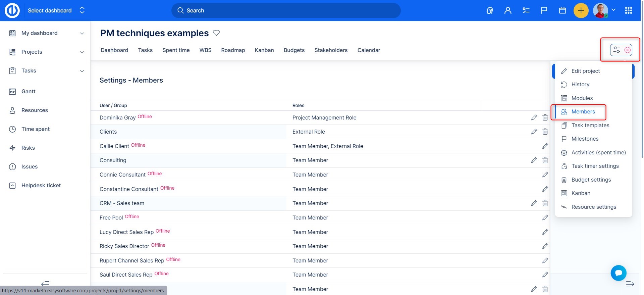
Task: Click the yellow plus create button
Action: 581,11
